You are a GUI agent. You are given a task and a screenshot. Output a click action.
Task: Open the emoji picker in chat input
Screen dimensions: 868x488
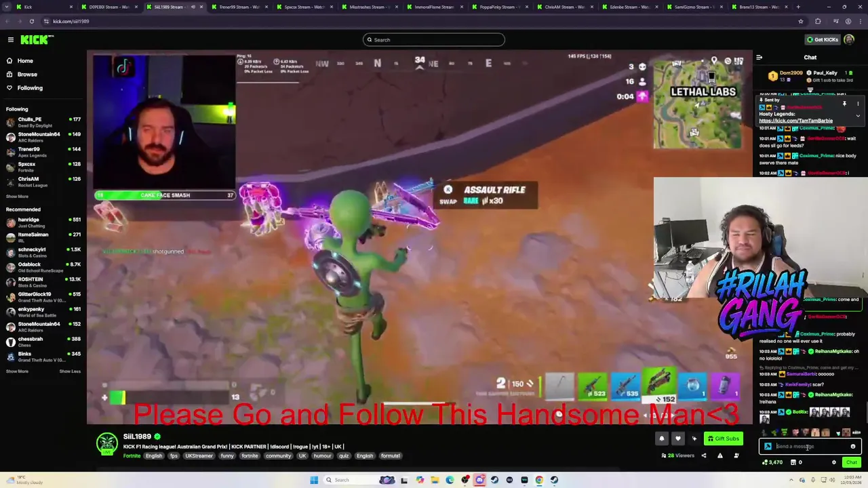853,447
